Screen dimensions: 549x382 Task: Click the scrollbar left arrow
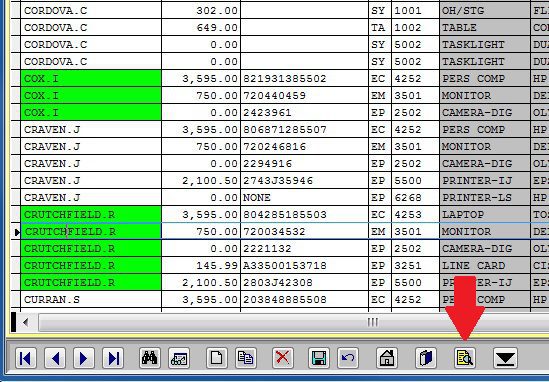[25, 322]
